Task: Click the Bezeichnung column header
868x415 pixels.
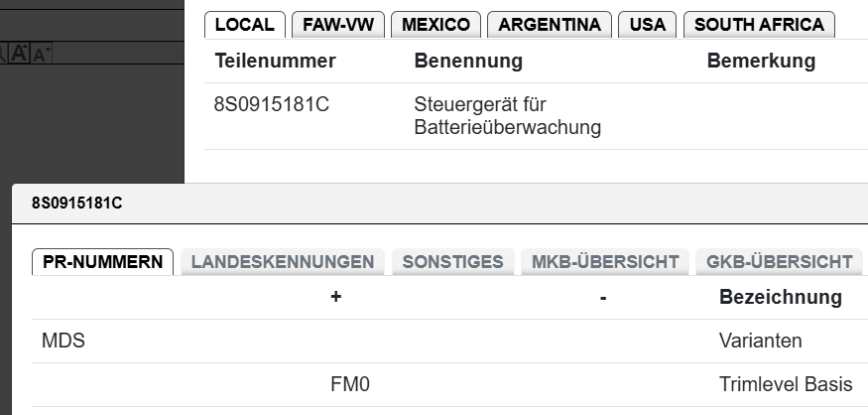Action: [x=780, y=297]
